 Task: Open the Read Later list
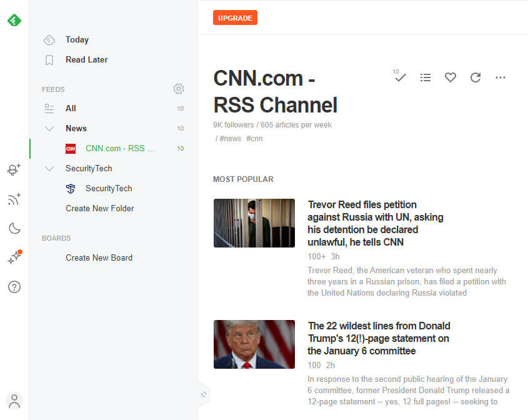(x=86, y=59)
